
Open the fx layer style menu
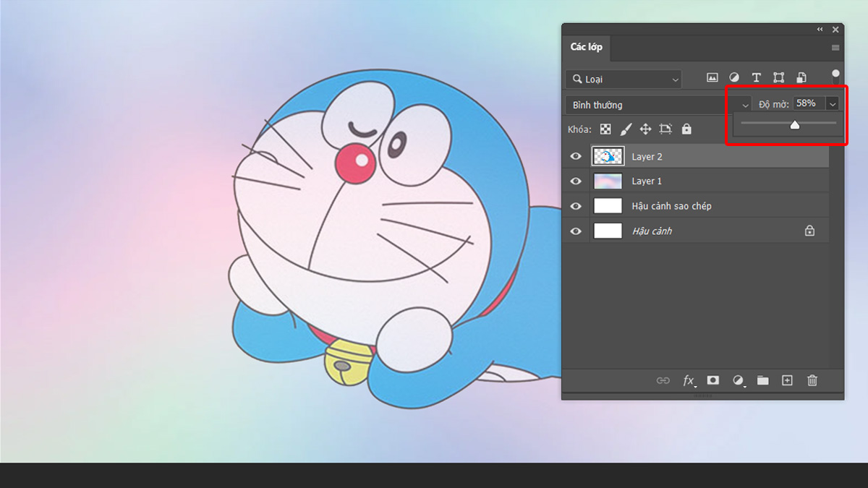[x=689, y=380]
